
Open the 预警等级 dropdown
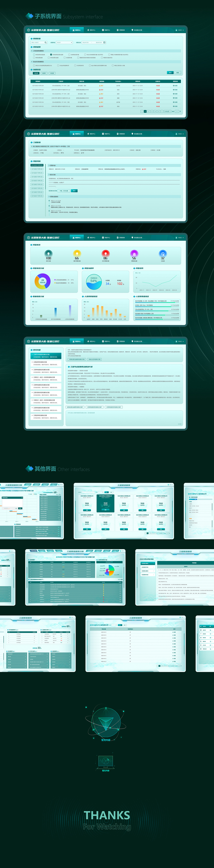[x=64, y=43]
